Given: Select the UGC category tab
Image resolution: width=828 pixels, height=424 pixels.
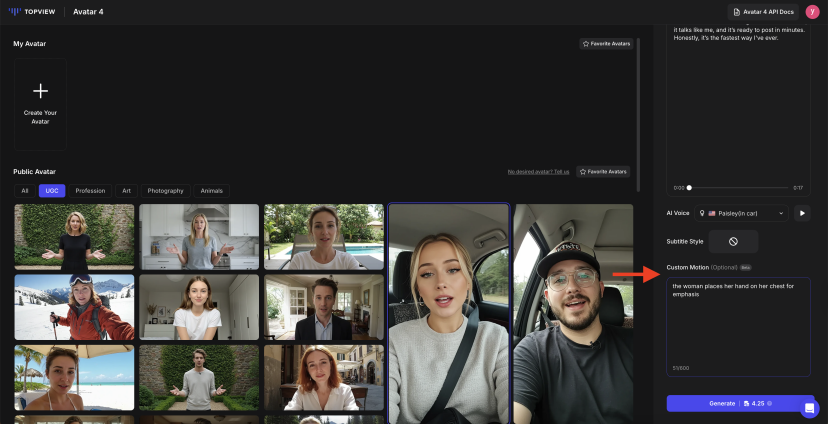Looking at the screenshot, I should (52, 191).
